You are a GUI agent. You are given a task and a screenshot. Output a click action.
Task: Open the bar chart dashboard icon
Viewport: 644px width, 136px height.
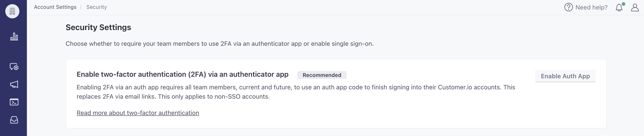14,37
